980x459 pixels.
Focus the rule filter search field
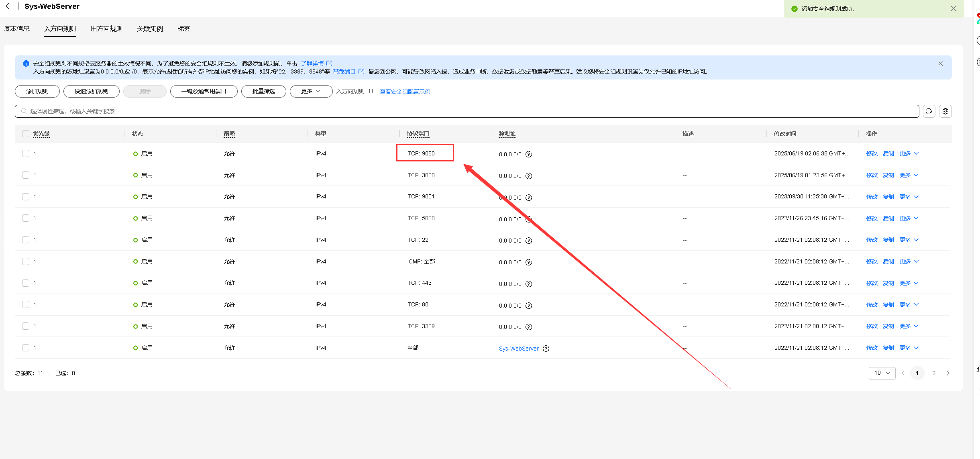coord(466,111)
